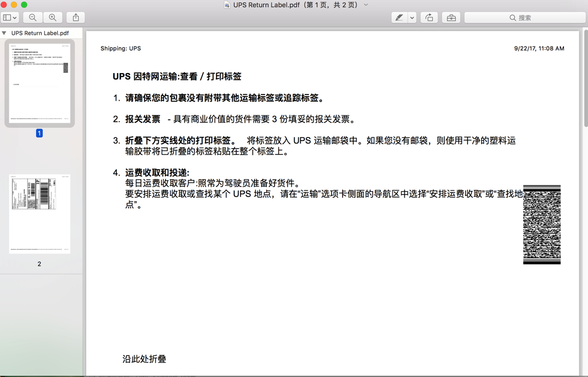Click the 2D barcode on the page
This screenshot has height=377, width=588.
(x=542, y=225)
